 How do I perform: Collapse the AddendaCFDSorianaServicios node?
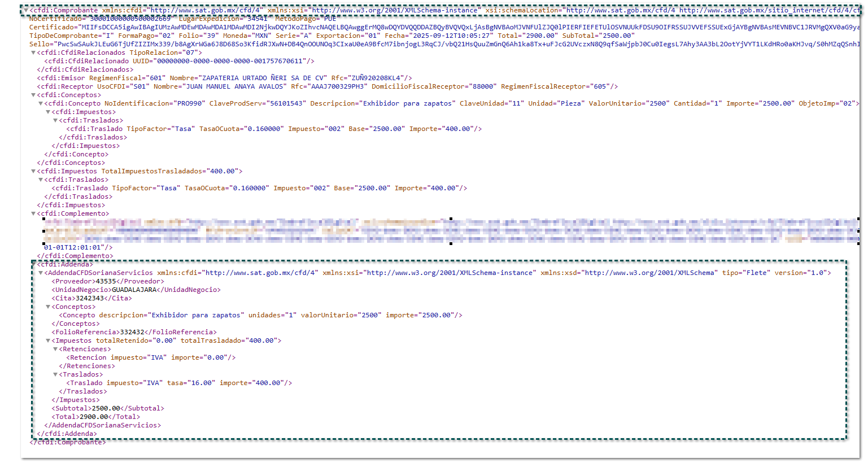click(x=41, y=273)
